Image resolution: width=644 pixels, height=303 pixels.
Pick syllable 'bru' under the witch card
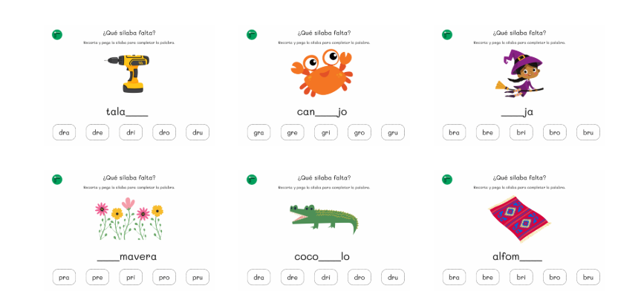click(588, 132)
